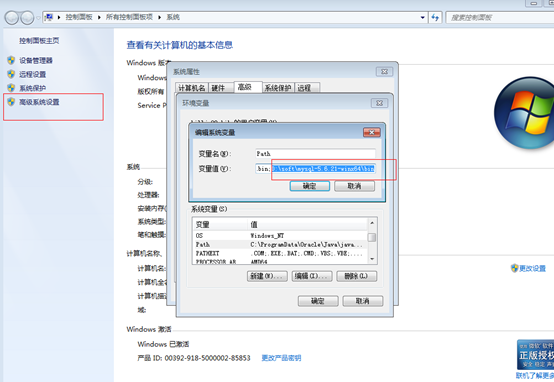554x382 pixels.
Task: Click the Back navigation arrow button
Action: pos(12,17)
